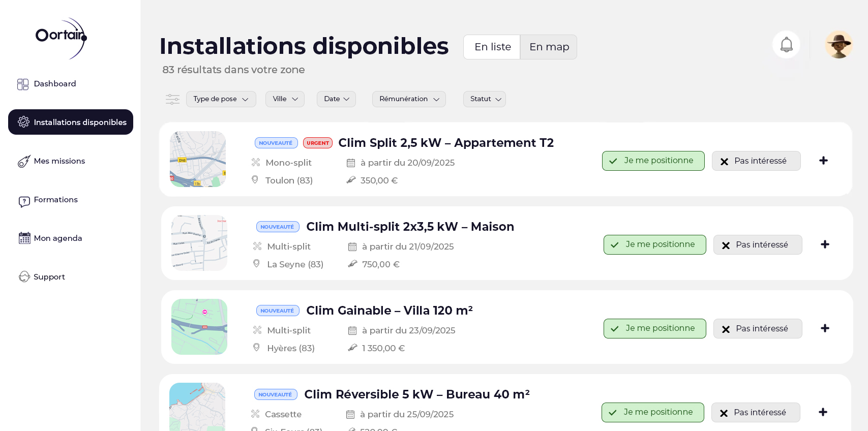Open the user profile avatar
The height and width of the screenshot is (431, 868).
[839, 45]
